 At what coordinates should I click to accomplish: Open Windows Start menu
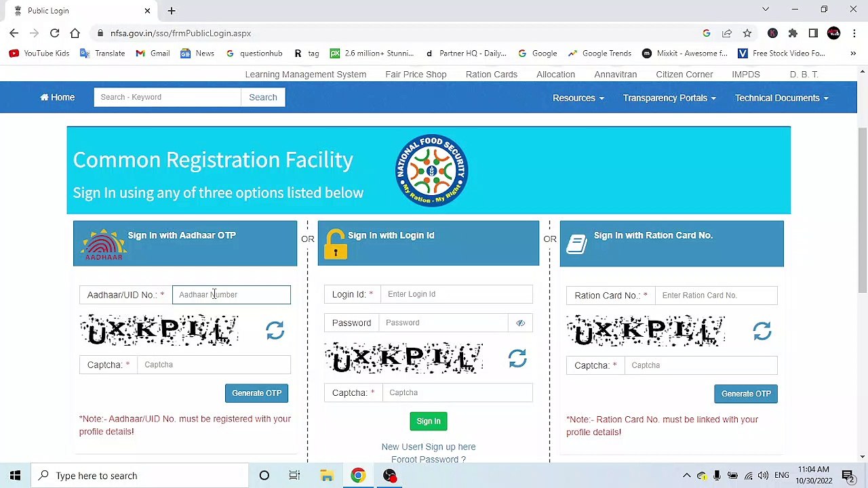coord(15,476)
